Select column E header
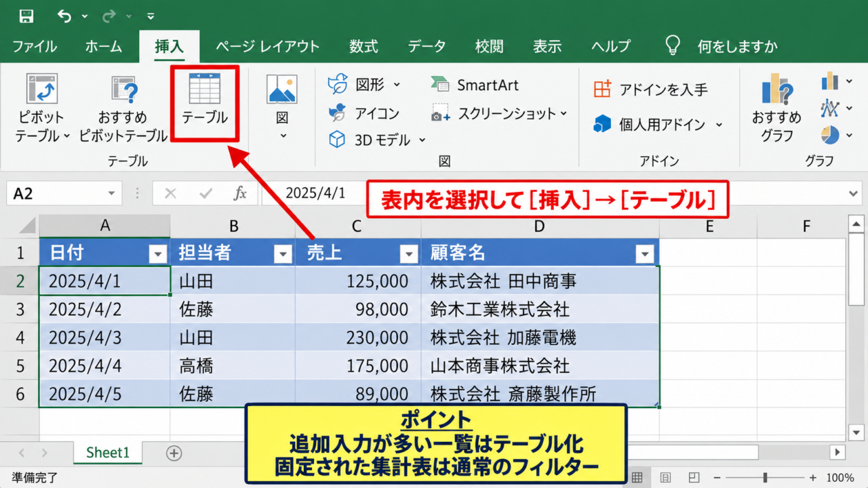Image resolution: width=868 pixels, height=488 pixels. pos(709,226)
